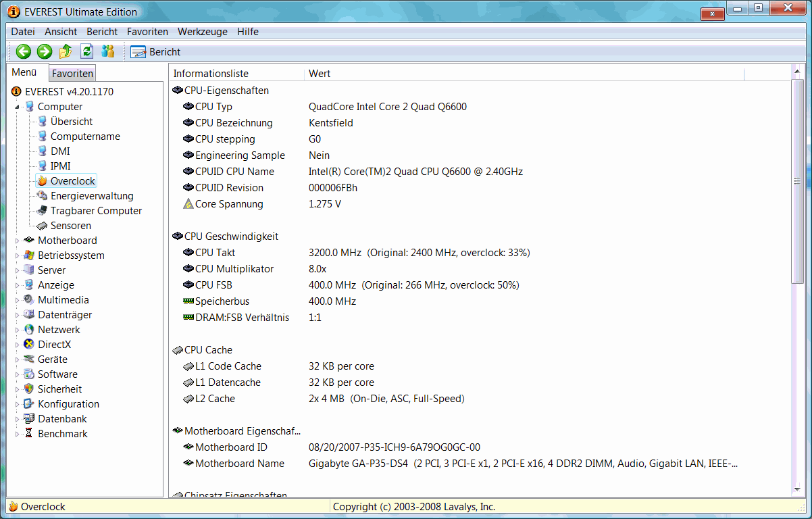Click the Datenträger icon in tree

(29, 314)
